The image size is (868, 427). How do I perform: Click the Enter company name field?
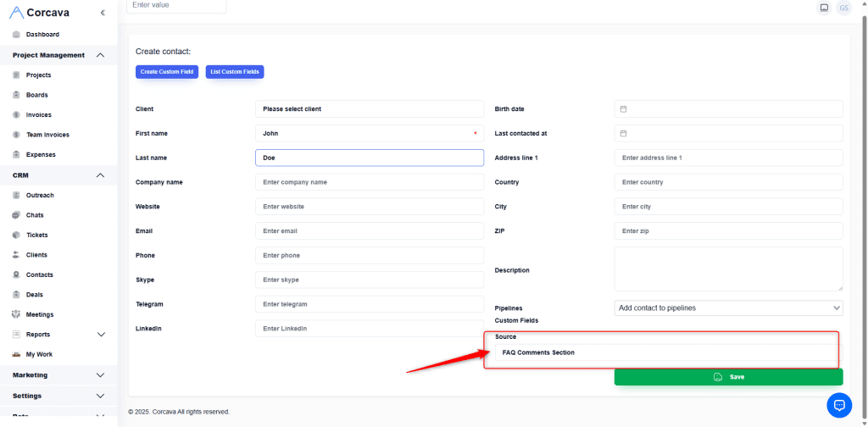pos(370,182)
